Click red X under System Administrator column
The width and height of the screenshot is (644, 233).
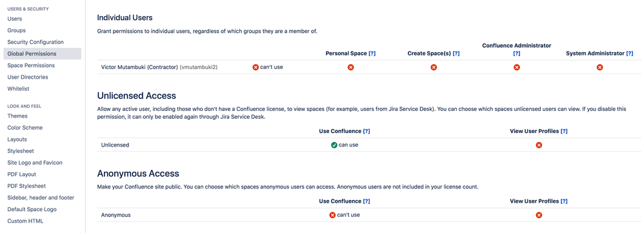(599, 67)
